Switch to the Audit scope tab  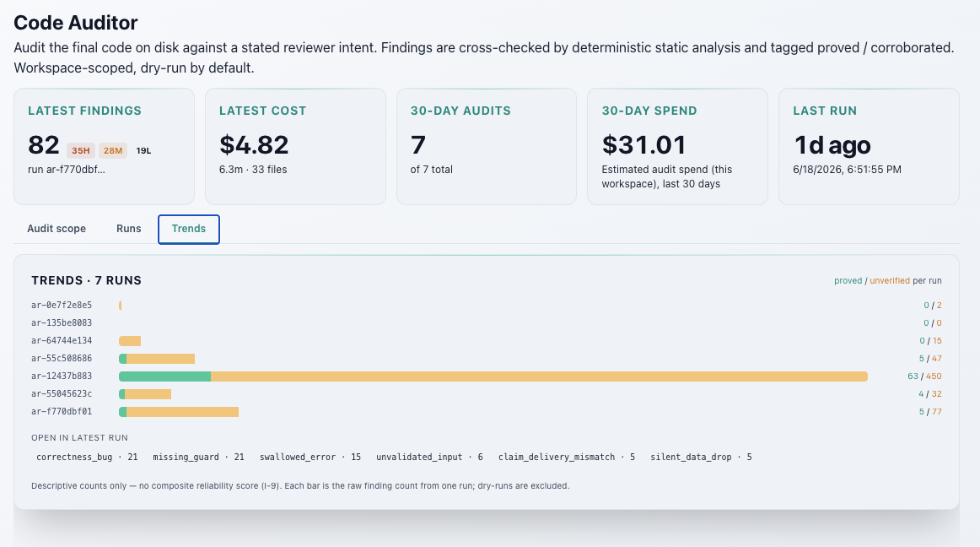(57, 229)
